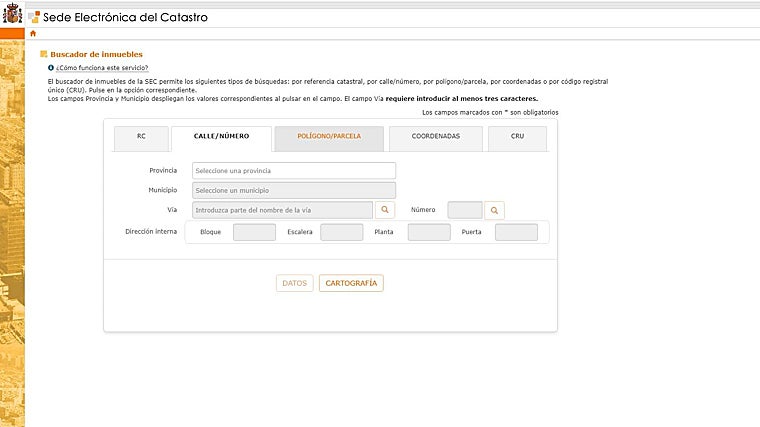760x427 pixels.
Task: Open the CRU tab
Action: [x=517, y=139]
